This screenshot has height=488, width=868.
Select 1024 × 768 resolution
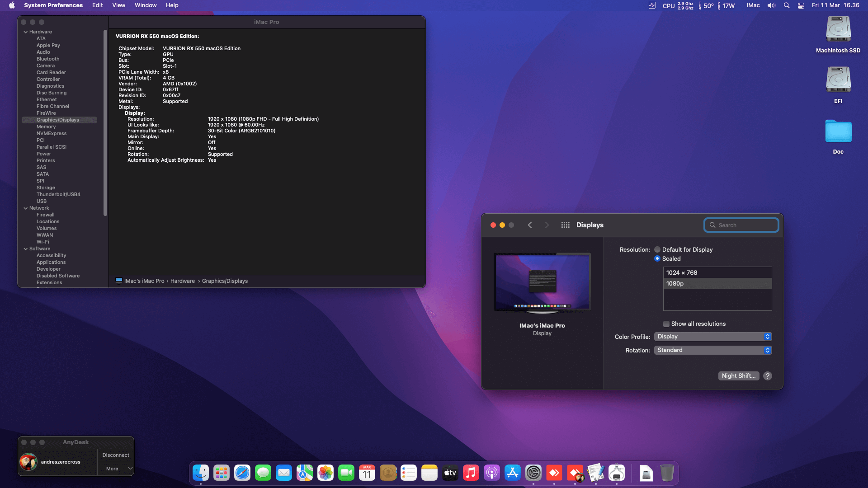click(717, 272)
